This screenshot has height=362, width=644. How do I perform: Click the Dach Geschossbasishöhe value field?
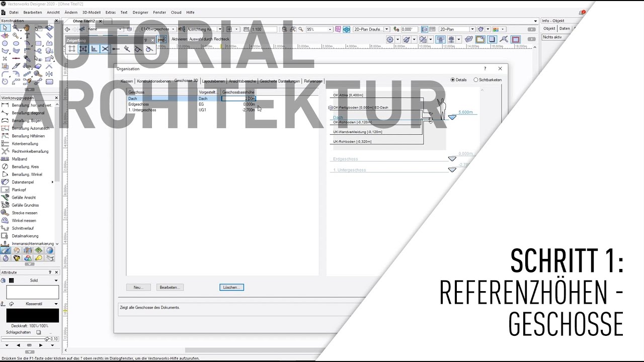(x=238, y=99)
